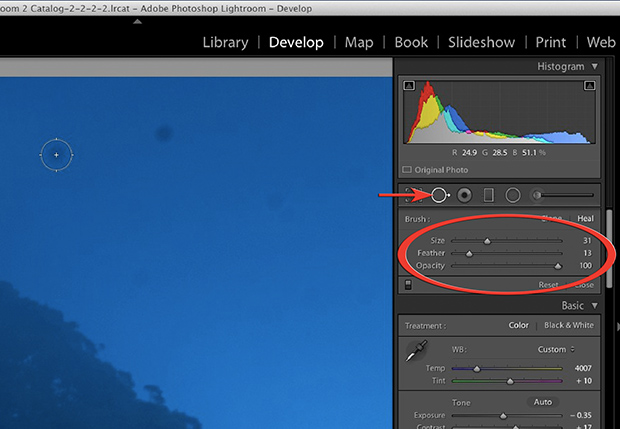
Task: Close the spot removal tool panel
Action: point(584,285)
